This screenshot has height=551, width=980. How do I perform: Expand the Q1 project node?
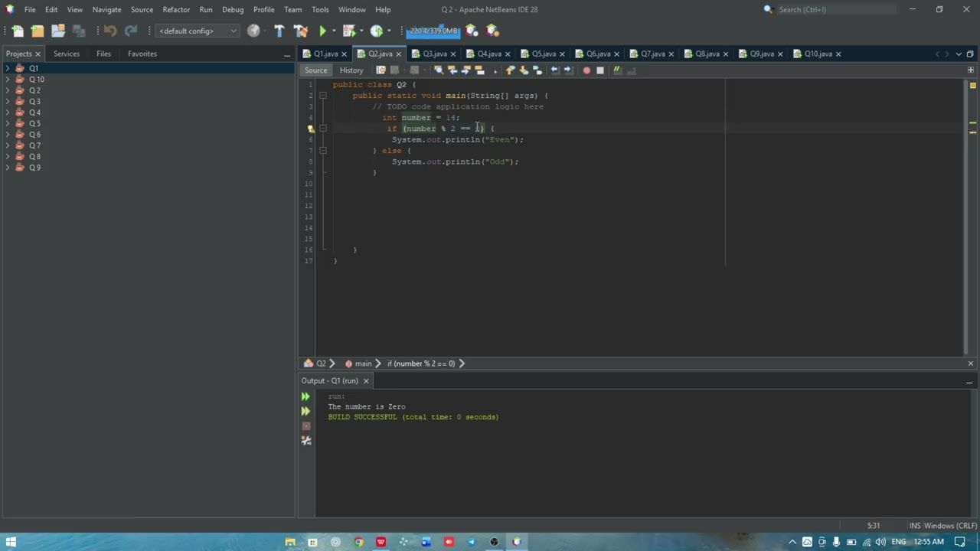coord(8,68)
